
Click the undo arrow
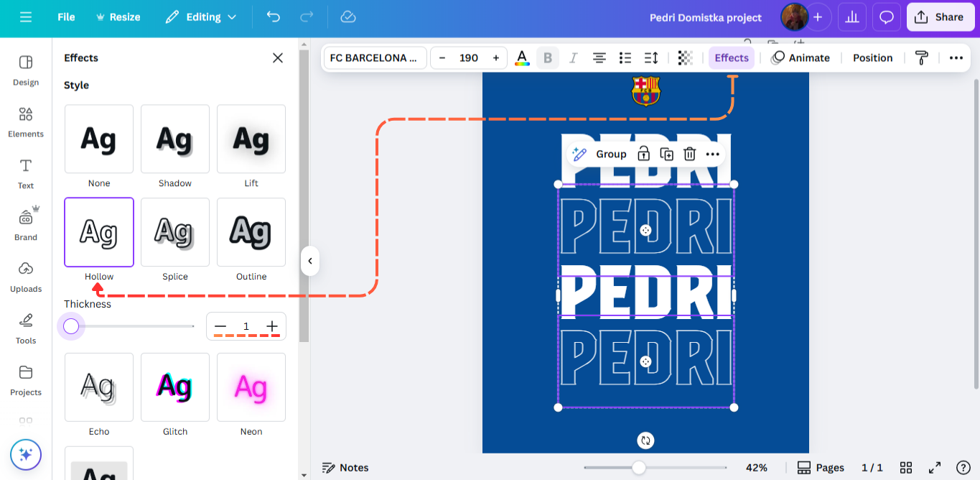point(274,17)
